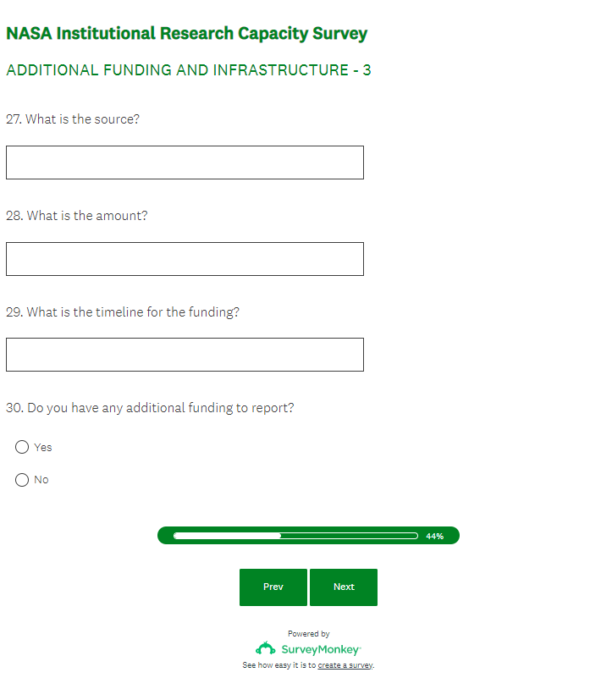Click the "What is the source?" question

[73, 119]
